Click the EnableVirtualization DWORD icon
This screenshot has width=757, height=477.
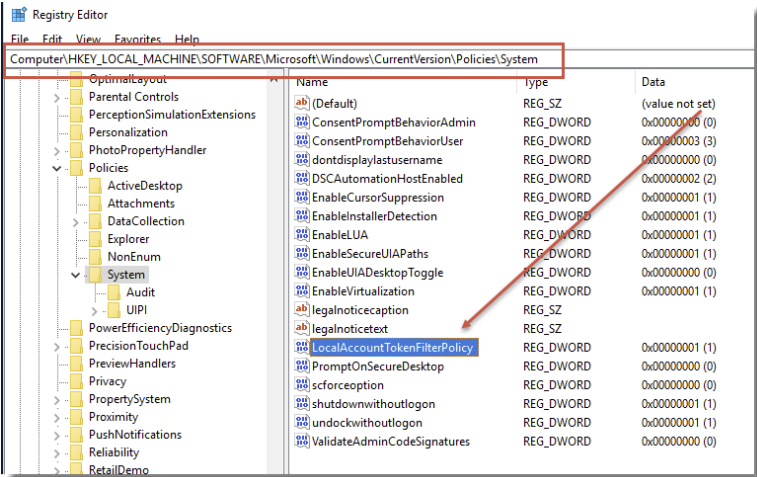tap(302, 291)
